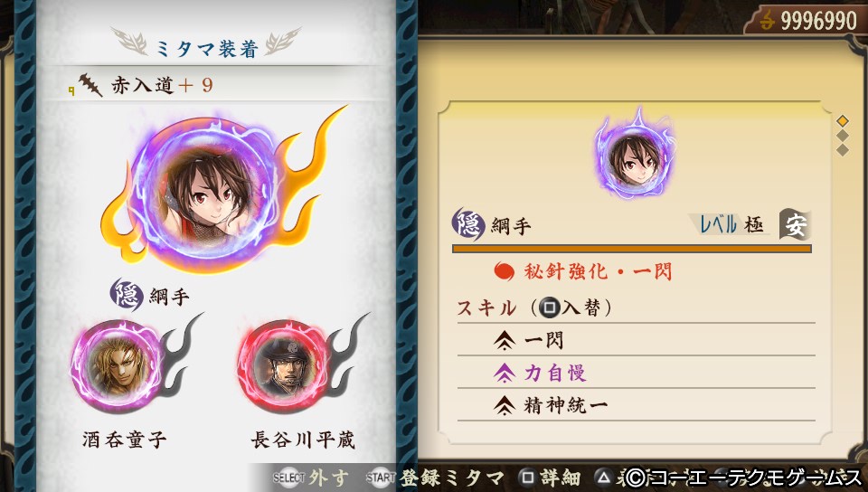Click SELECT 外す to remove mitama
The image size is (868, 492).
(x=311, y=478)
